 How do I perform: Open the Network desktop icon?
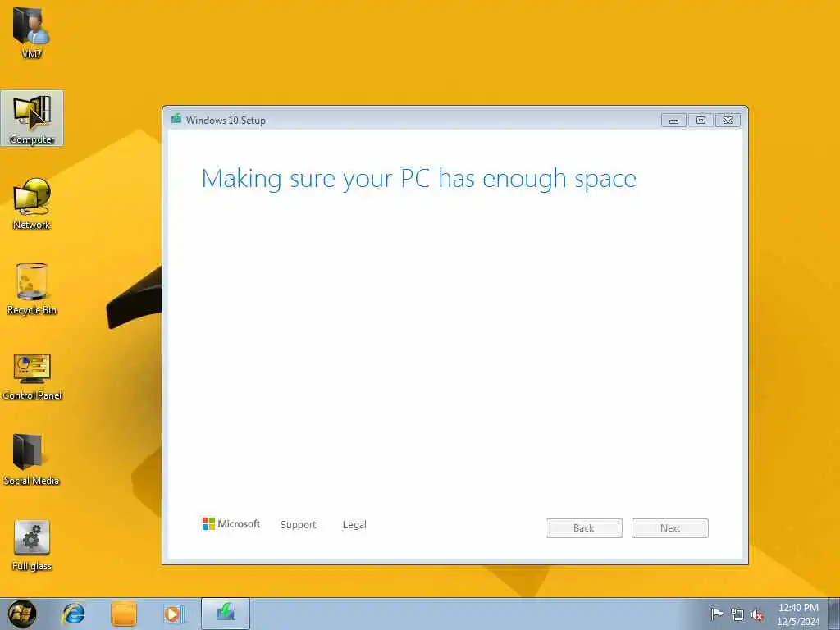[32, 203]
